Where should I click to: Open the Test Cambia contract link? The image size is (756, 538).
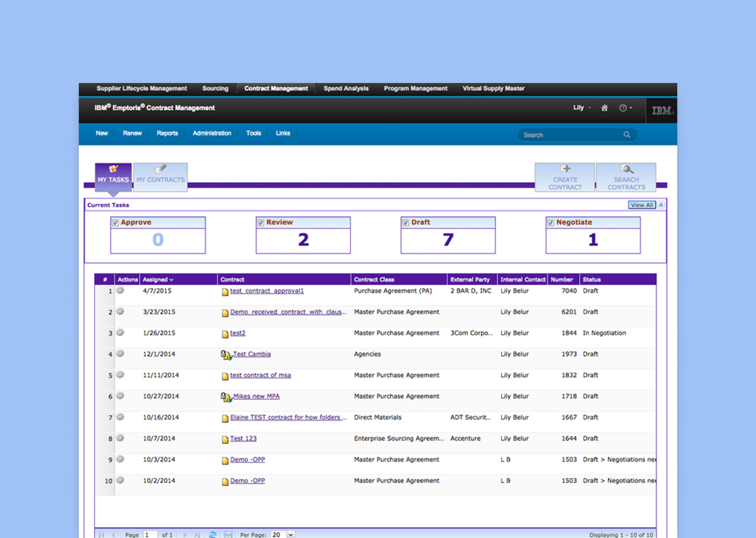pyautogui.click(x=252, y=354)
